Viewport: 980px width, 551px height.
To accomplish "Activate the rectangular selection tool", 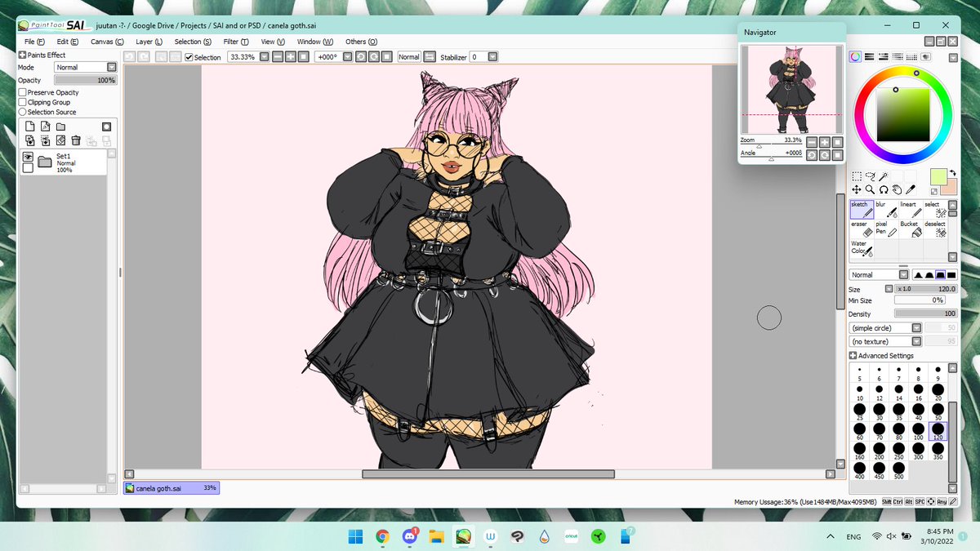I will tap(857, 176).
